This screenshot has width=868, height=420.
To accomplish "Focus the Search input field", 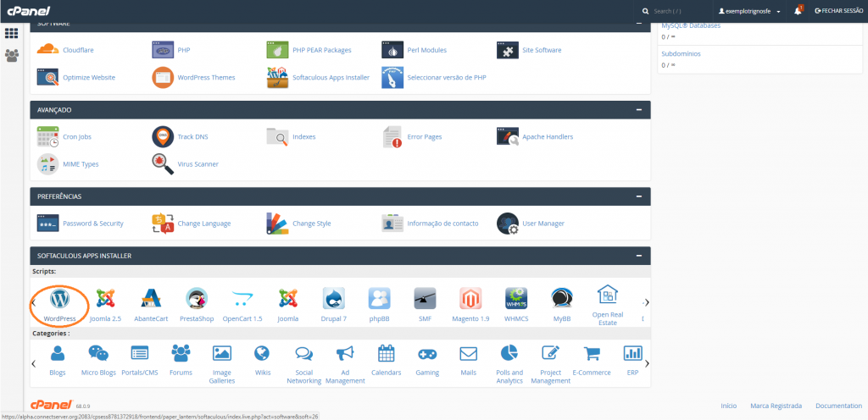I will pos(676,11).
